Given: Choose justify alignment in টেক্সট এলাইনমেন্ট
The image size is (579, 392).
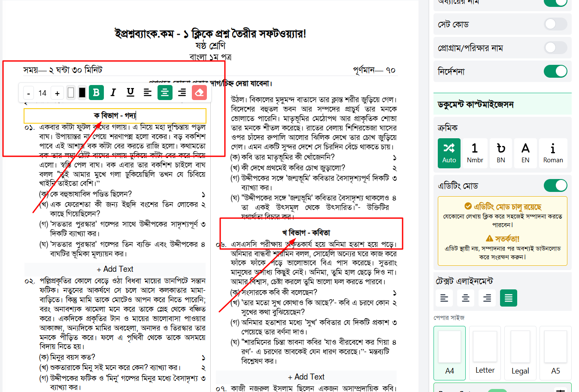Looking at the screenshot, I should click(x=509, y=298).
